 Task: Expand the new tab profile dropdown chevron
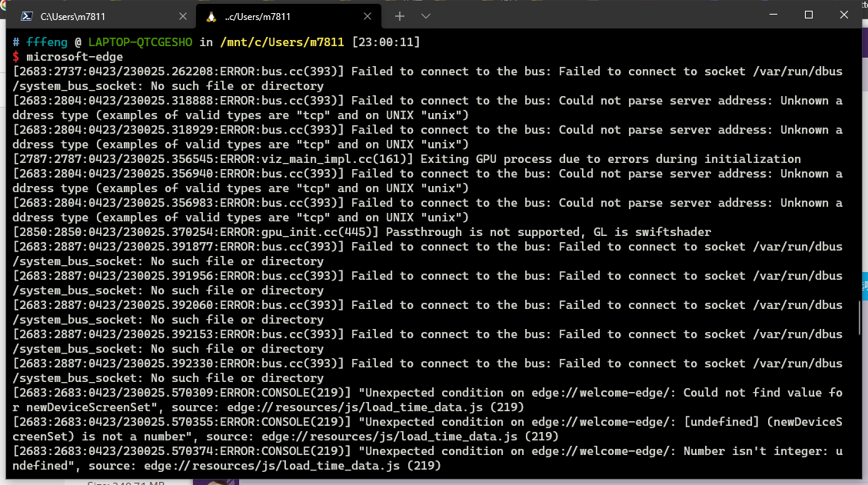[x=426, y=16]
